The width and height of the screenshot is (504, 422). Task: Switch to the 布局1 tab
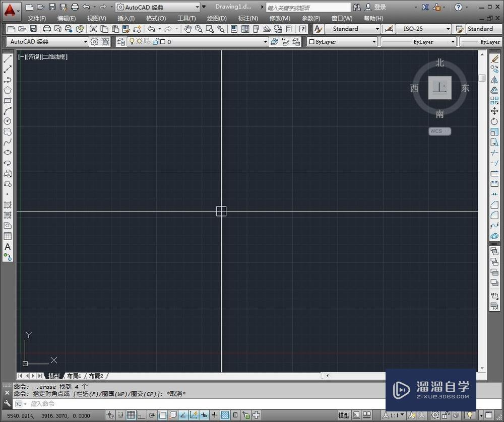click(x=74, y=376)
